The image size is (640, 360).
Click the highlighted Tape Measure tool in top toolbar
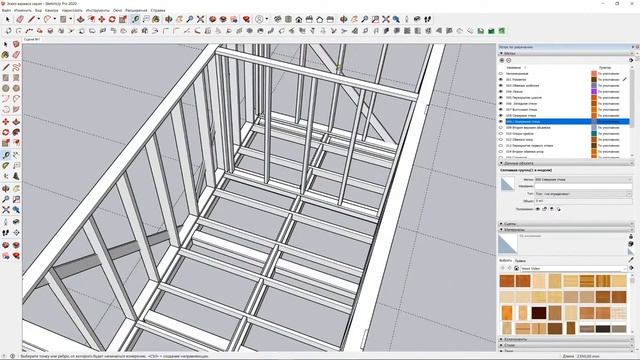135,19
